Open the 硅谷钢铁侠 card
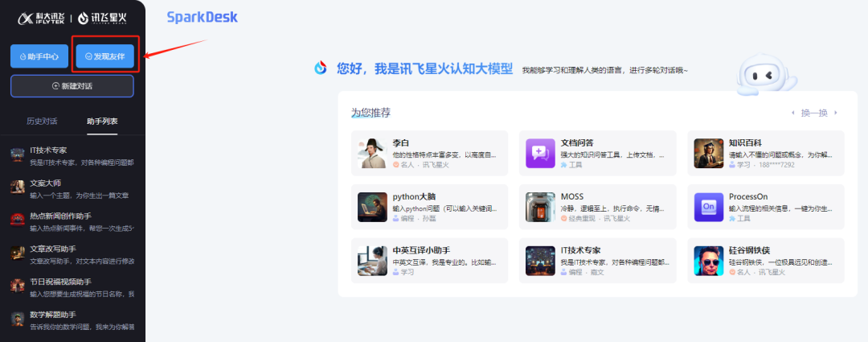 tap(766, 261)
